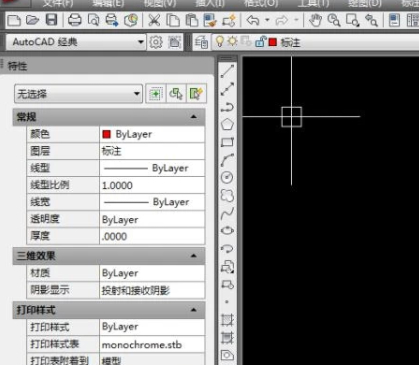Select the Region tool
The image size is (419, 365).
click(x=227, y=355)
